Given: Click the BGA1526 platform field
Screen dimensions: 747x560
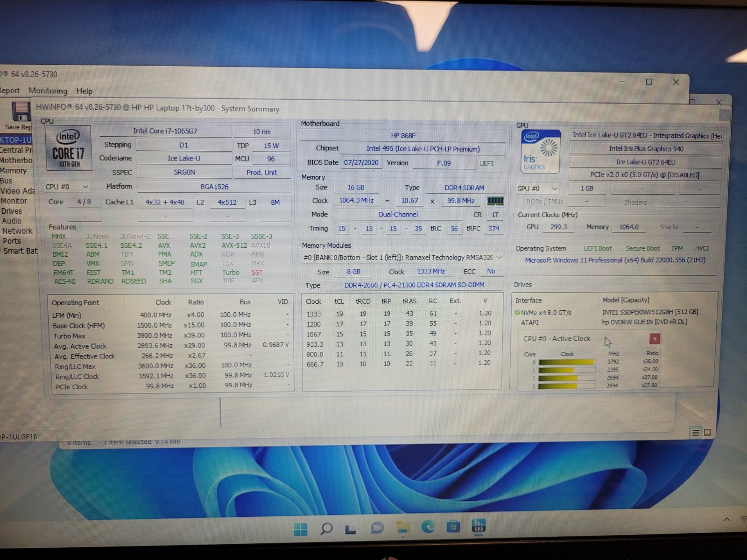Looking at the screenshot, I should coord(214,187).
